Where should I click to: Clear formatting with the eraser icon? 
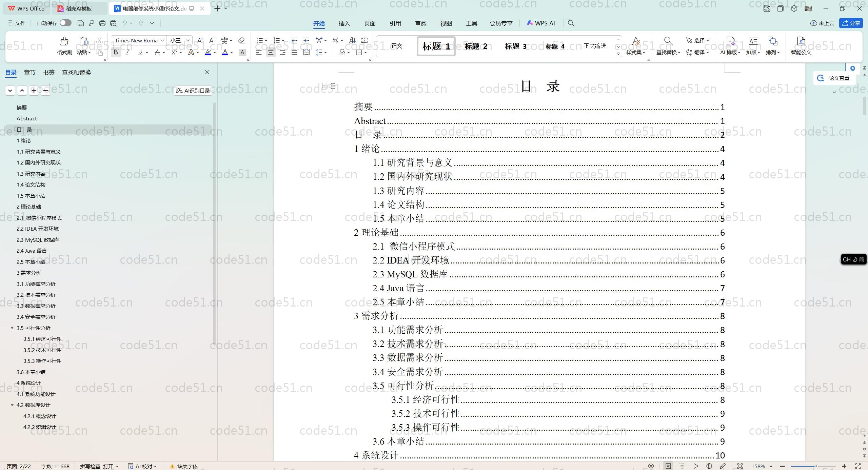[x=241, y=40]
